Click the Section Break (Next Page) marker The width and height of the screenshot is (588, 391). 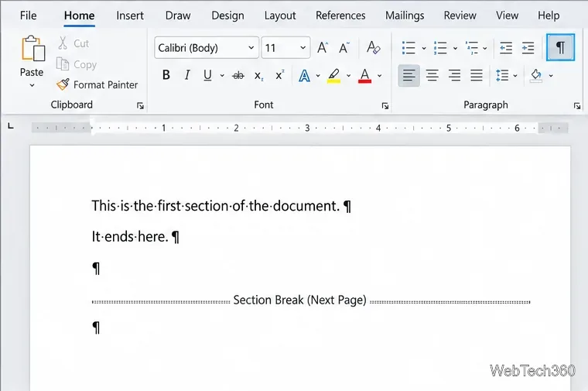(311, 300)
